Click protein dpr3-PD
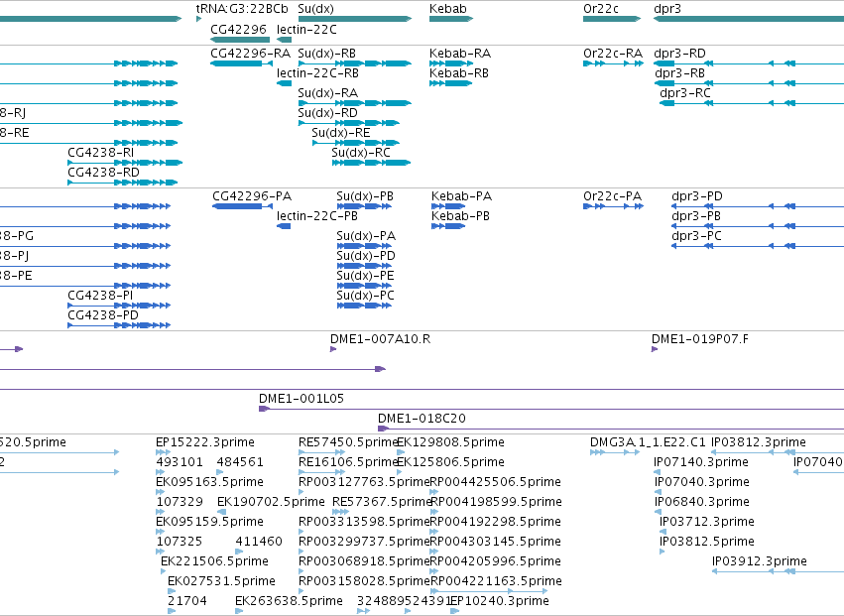844x616 pixels. [x=758, y=206]
